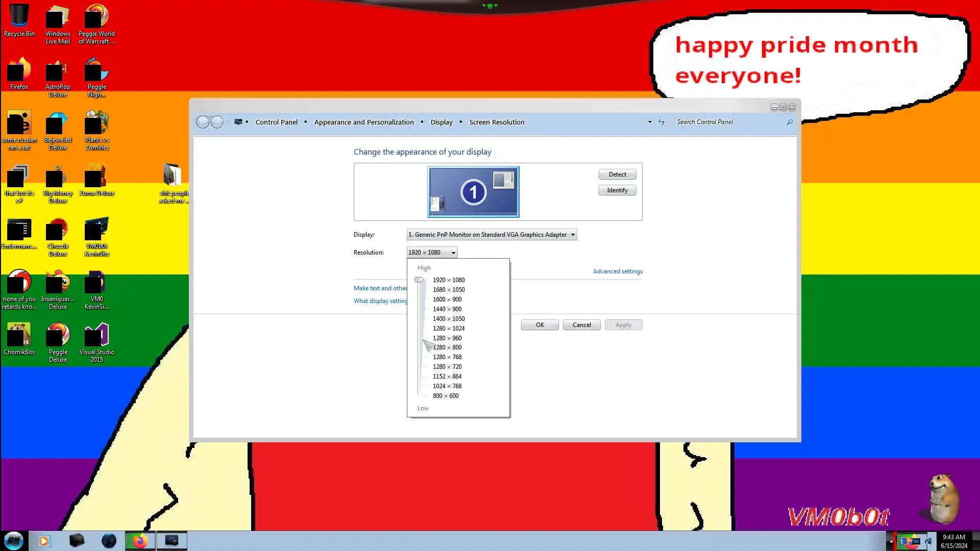
Task: Click Windows Media Player taskbar icon
Action: coord(44,541)
